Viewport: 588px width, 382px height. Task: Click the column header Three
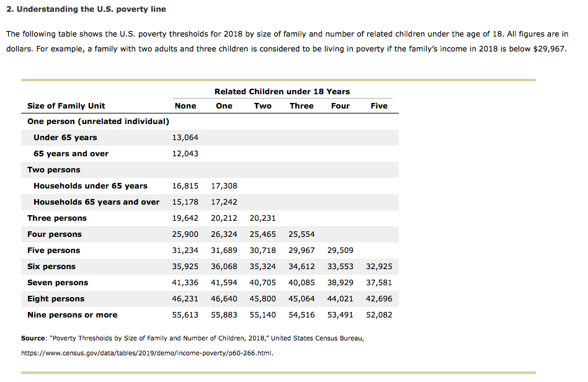tap(301, 105)
